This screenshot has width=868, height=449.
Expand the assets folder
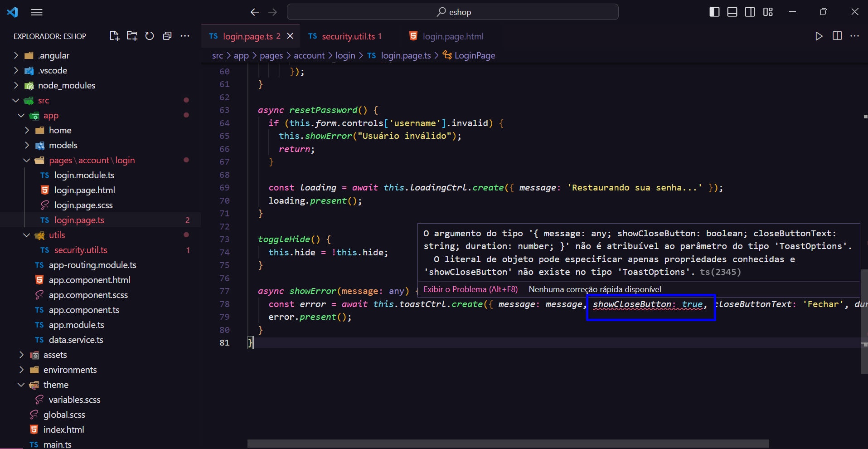click(21, 355)
